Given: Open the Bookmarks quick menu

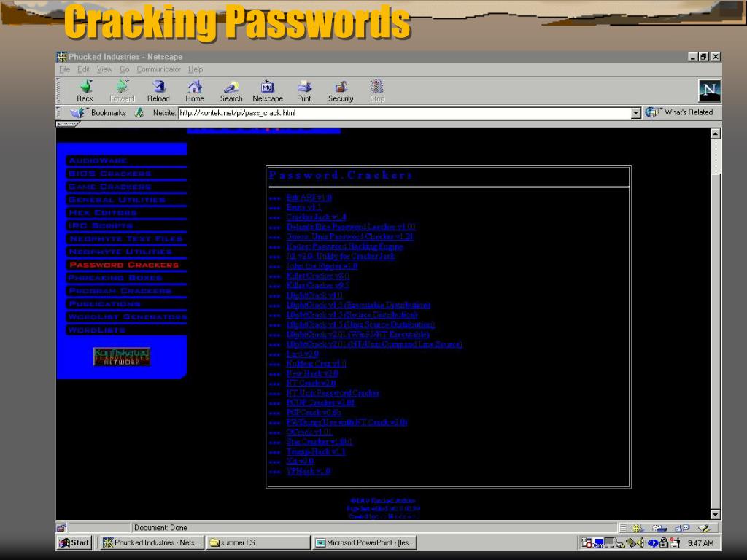Looking at the screenshot, I should coord(99,113).
